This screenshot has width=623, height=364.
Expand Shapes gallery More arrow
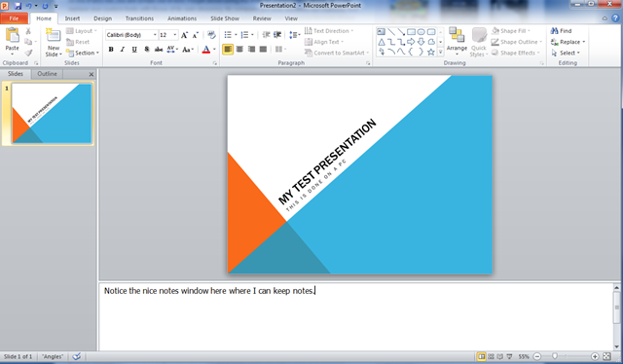[x=440, y=52]
